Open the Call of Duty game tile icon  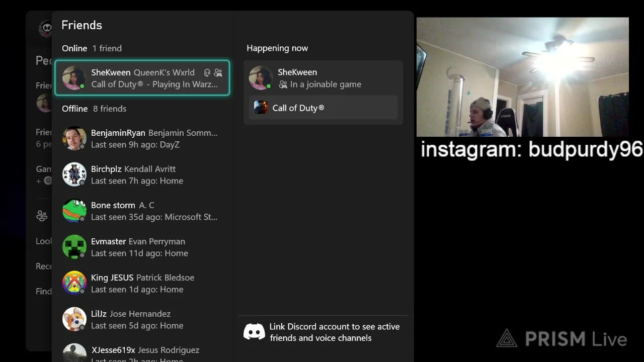click(261, 108)
